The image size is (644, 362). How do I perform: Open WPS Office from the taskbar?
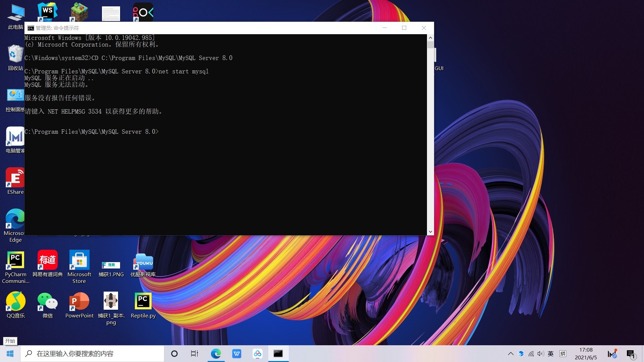[237, 354]
